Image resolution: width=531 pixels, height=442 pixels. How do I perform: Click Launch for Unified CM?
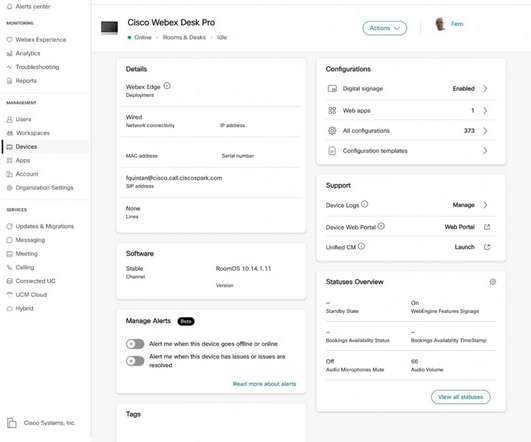pos(465,247)
